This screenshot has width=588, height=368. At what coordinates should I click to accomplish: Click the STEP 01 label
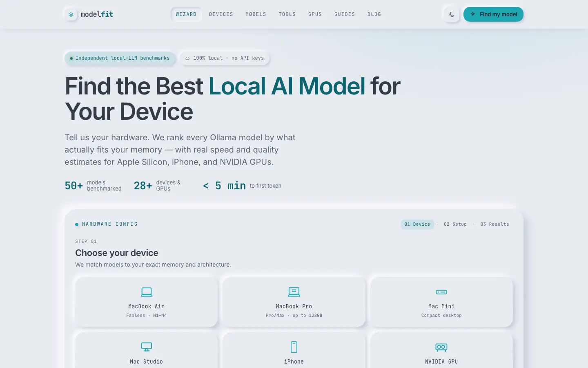pos(86,241)
